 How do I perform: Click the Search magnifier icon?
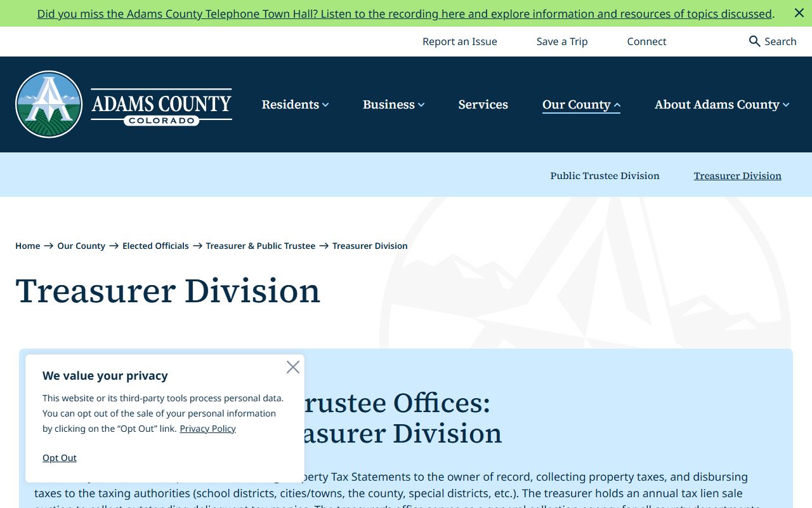(x=754, y=41)
